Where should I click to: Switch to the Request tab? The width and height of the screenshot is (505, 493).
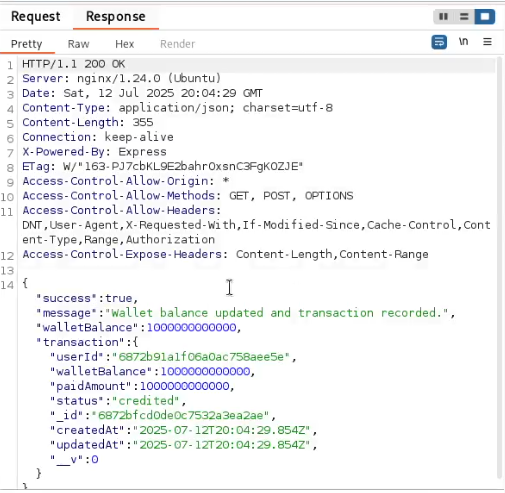(36, 16)
